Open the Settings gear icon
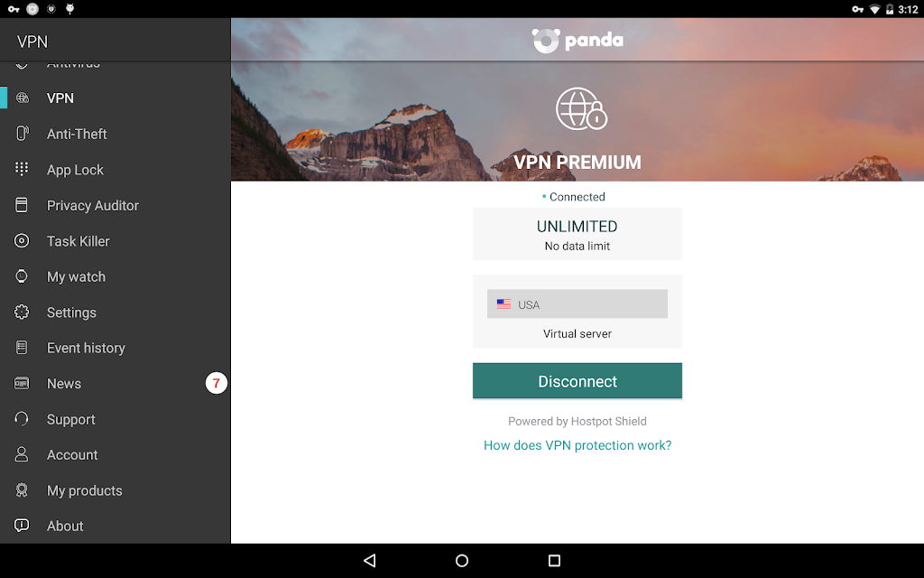This screenshot has height=578, width=924. [x=22, y=312]
